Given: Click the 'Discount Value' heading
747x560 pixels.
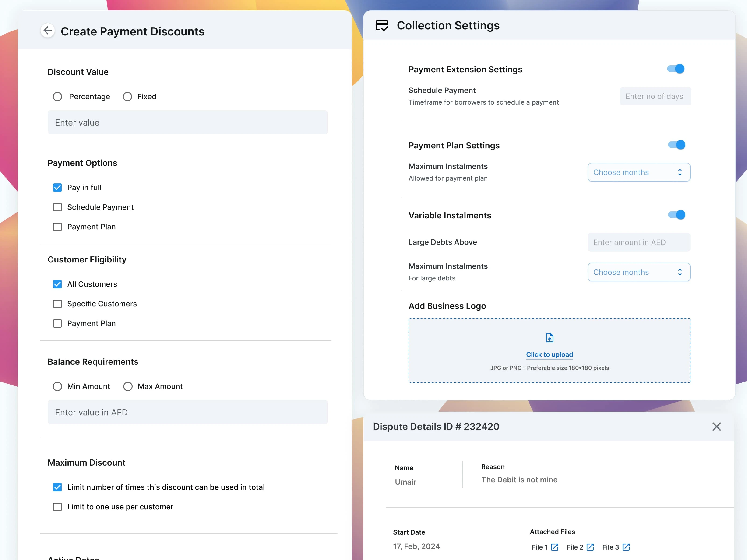Looking at the screenshot, I should [x=78, y=72].
